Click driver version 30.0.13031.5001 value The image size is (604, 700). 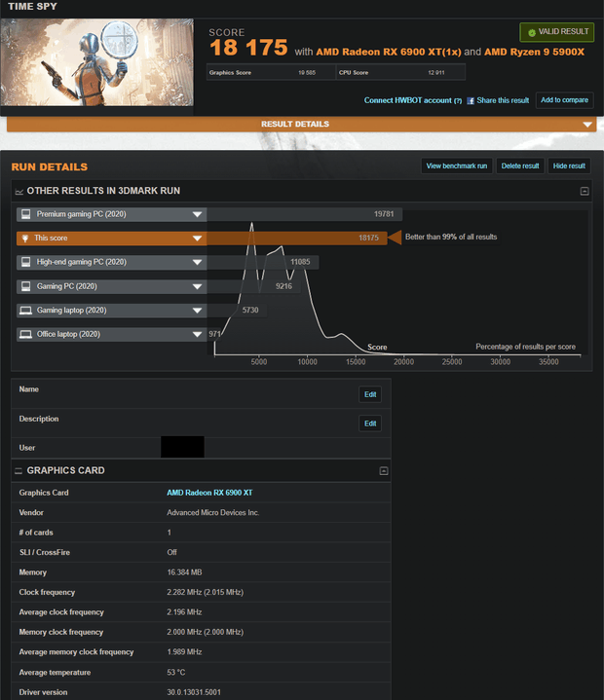tap(194, 692)
